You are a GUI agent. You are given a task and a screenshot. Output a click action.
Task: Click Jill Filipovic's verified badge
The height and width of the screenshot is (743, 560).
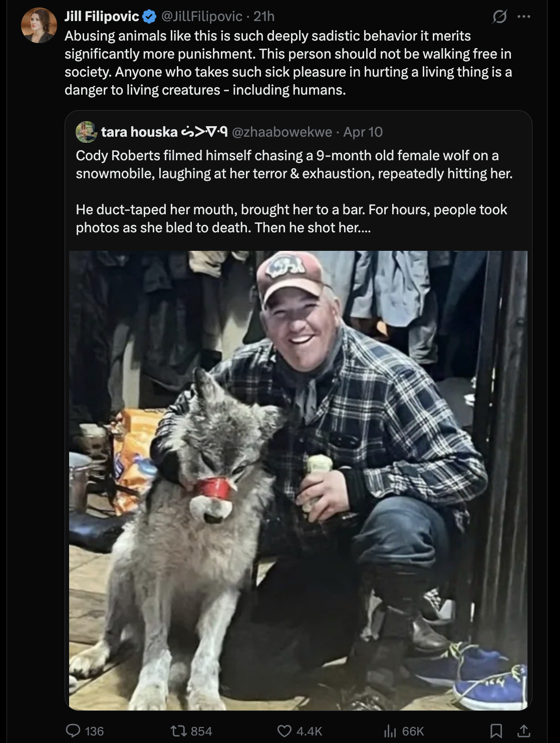pos(149,17)
